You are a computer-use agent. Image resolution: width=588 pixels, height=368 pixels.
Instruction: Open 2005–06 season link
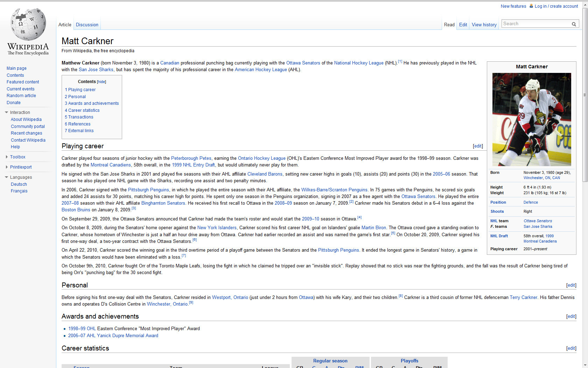point(441,174)
